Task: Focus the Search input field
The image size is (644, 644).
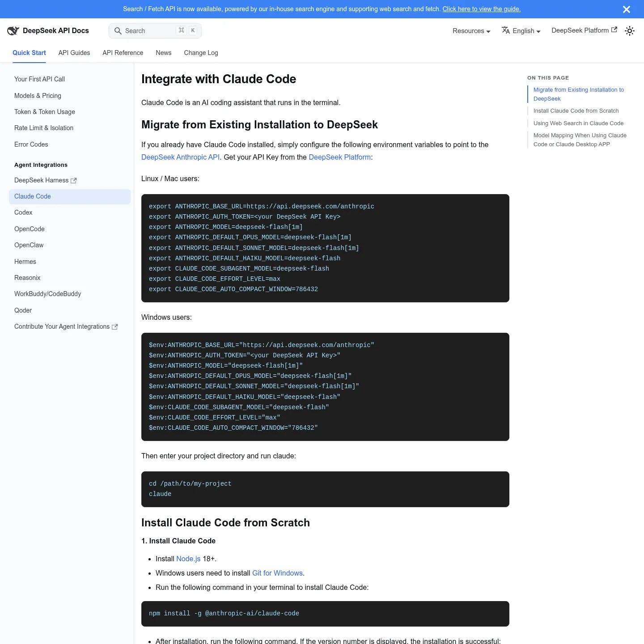Action: point(155,31)
